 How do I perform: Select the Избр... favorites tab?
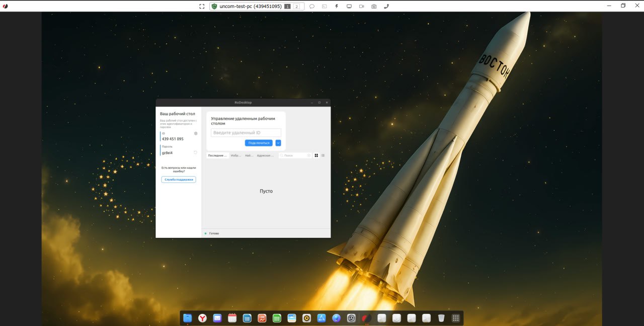(x=236, y=155)
